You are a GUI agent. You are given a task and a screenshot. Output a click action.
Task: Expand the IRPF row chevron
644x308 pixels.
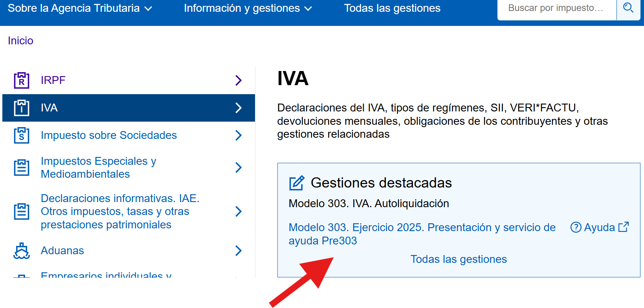pyautogui.click(x=239, y=80)
